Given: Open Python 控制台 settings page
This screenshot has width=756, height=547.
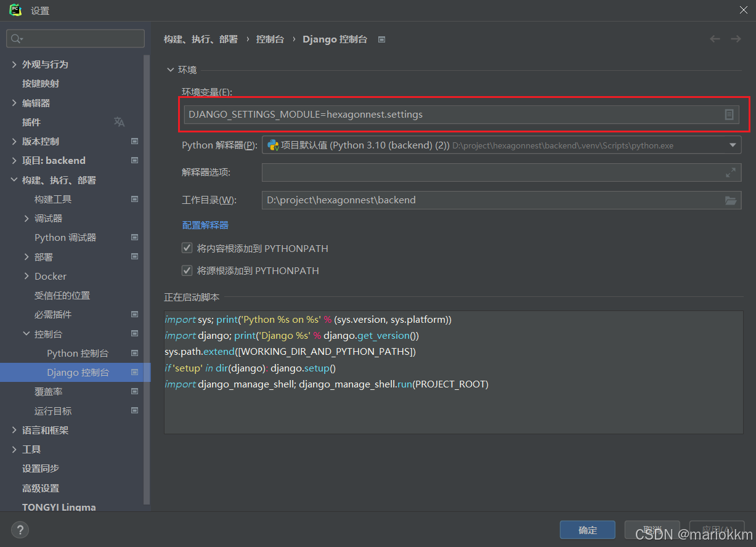Looking at the screenshot, I should click(78, 353).
